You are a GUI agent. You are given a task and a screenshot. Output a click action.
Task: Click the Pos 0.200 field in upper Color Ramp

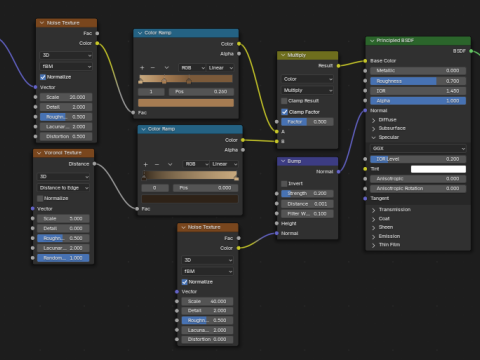click(x=201, y=92)
